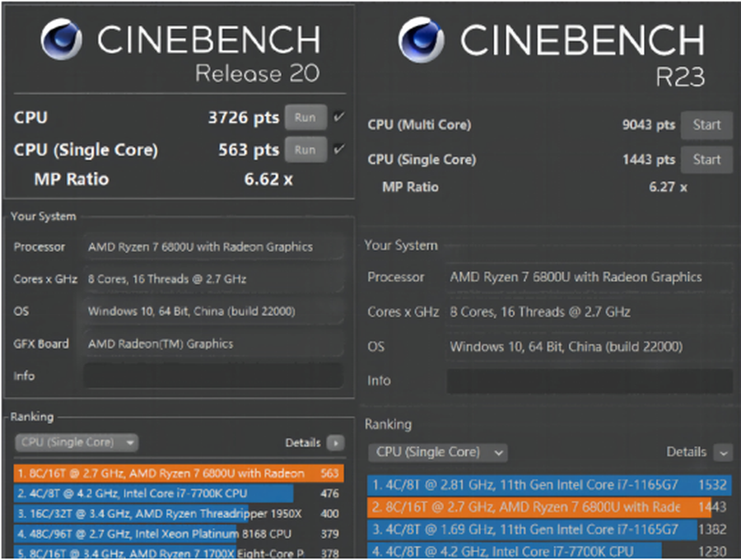This screenshot has height=560, width=741.
Task: Click the Cinebench R23 logo sphere
Action: click(x=421, y=40)
